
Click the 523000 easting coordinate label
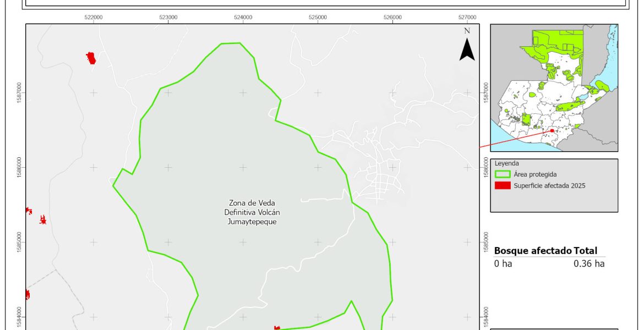click(x=168, y=17)
